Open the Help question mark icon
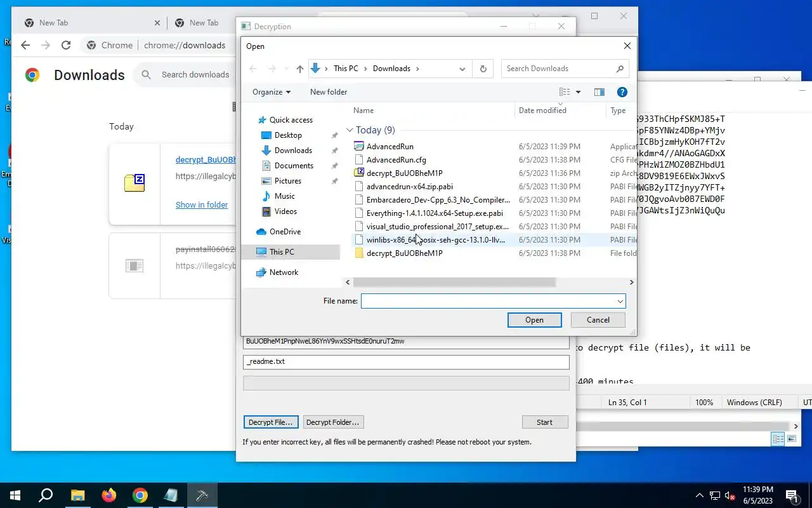Image resolution: width=812 pixels, height=508 pixels. (x=622, y=92)
